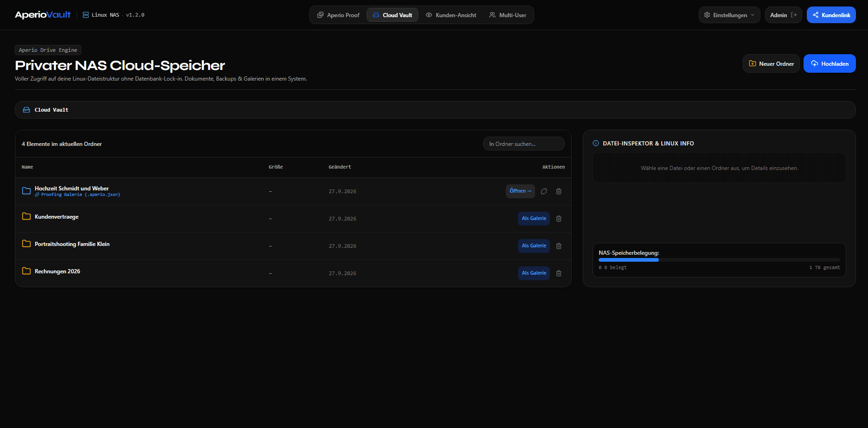The width and height of the screenshot is (868, 428).
Task: Delete the Hochzeit Schmidt und Weber folder
Action: tap(559, 191)
